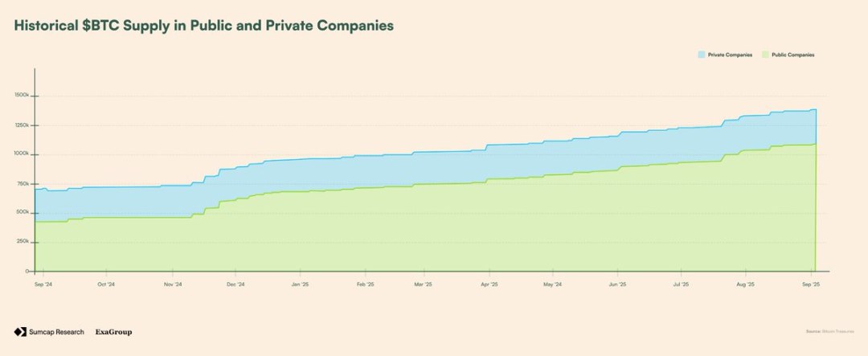Open the Sumcap Research text link
Screen dimensions: 868x356
56,332
